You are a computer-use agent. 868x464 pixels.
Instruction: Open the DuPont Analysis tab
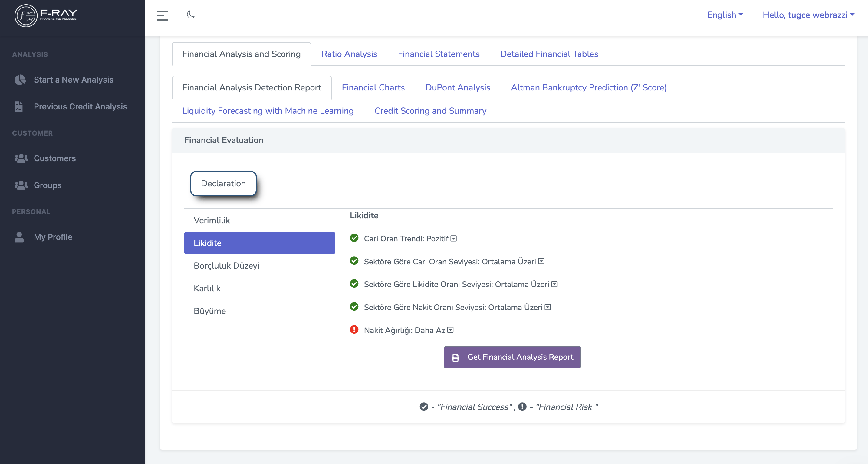(x=458, y=87)
